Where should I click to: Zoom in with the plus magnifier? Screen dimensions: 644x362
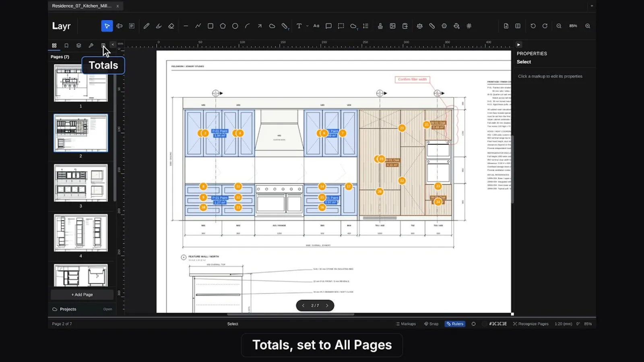pos(588,26)
